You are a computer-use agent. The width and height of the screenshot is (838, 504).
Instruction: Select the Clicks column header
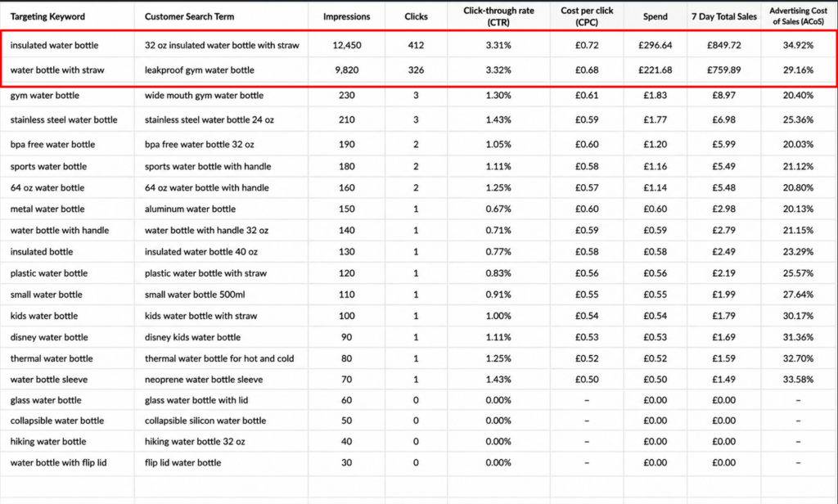(x=416, y=16)
